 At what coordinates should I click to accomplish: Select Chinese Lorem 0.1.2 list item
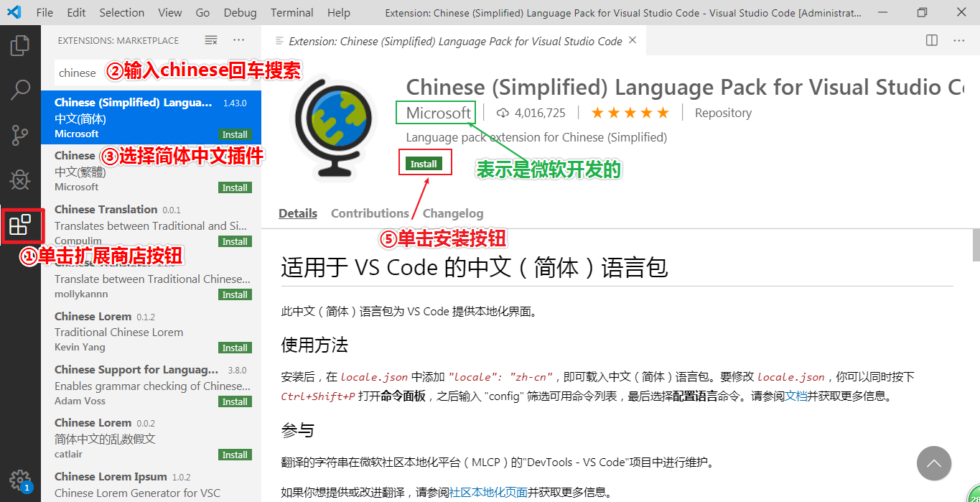[x=151, y=331]
